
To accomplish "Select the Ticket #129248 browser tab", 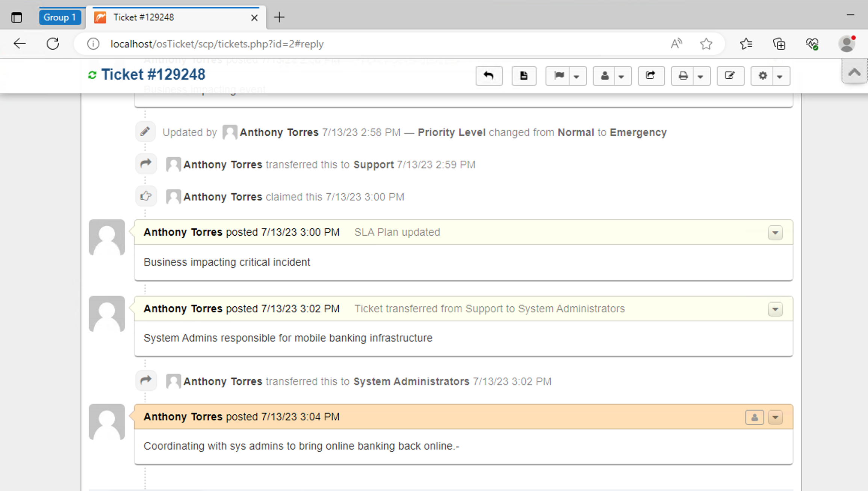I will click(x=158, y=17).
